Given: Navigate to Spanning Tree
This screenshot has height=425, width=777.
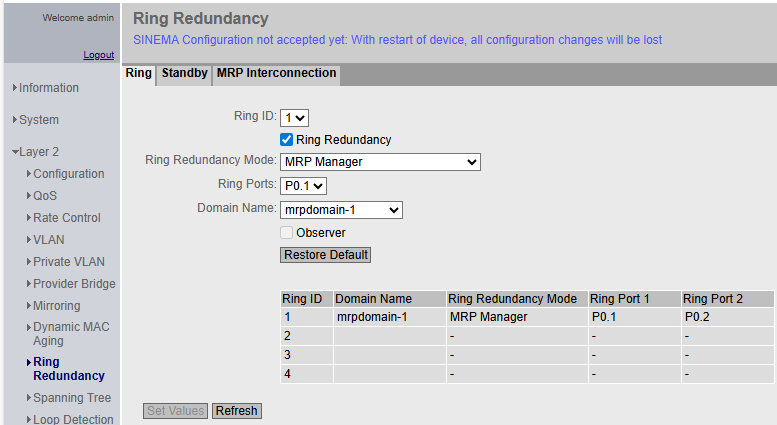Looking at the screenshot, I should pyautogui.click(x=71, y=398).
